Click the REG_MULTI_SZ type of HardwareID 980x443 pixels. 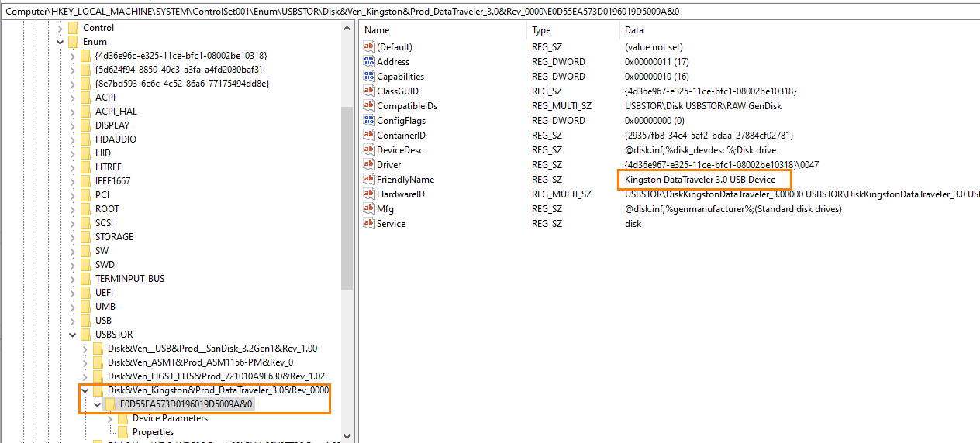561,194
